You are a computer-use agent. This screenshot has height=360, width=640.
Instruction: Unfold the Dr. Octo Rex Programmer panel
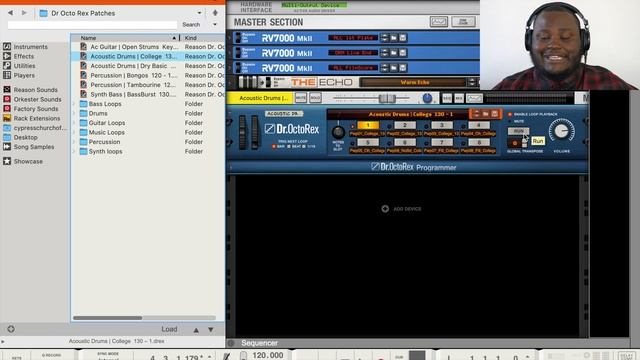point(231,167)
